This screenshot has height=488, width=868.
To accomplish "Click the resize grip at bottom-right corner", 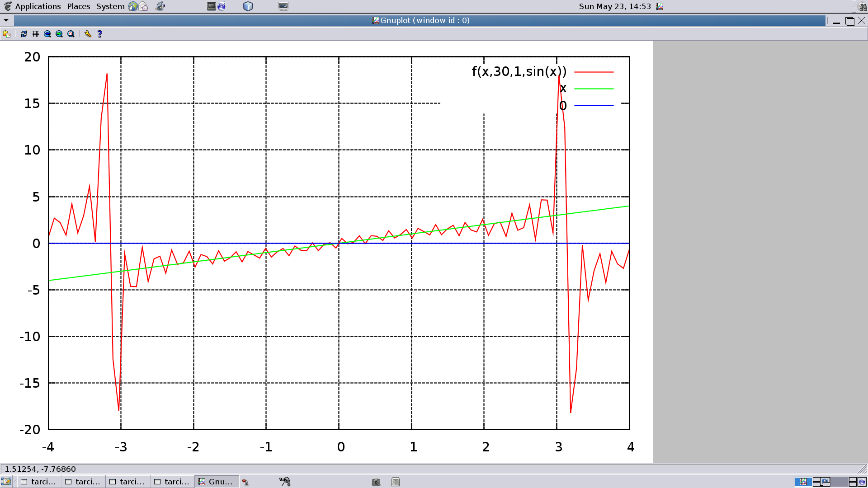I will [x=863, y=469].
